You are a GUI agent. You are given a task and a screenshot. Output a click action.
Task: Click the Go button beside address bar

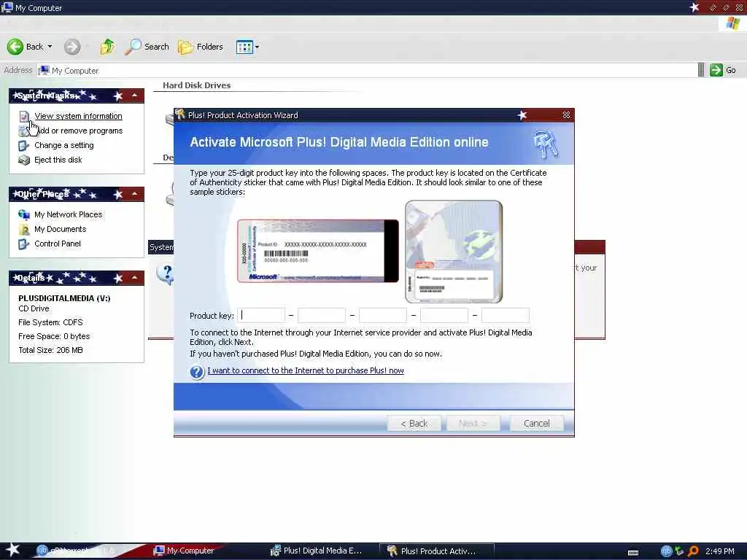pos(723,70)
